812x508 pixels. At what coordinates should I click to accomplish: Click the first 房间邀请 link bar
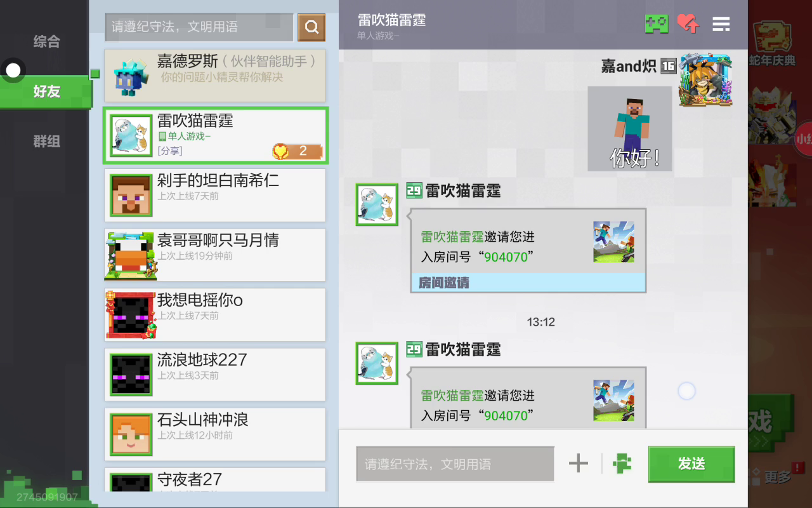pos(528,283)
